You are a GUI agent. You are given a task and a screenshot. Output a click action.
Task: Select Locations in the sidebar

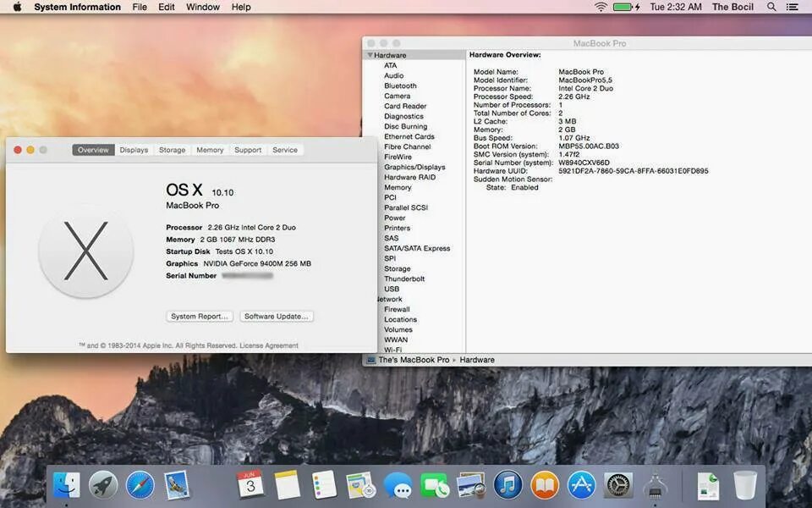400,319
